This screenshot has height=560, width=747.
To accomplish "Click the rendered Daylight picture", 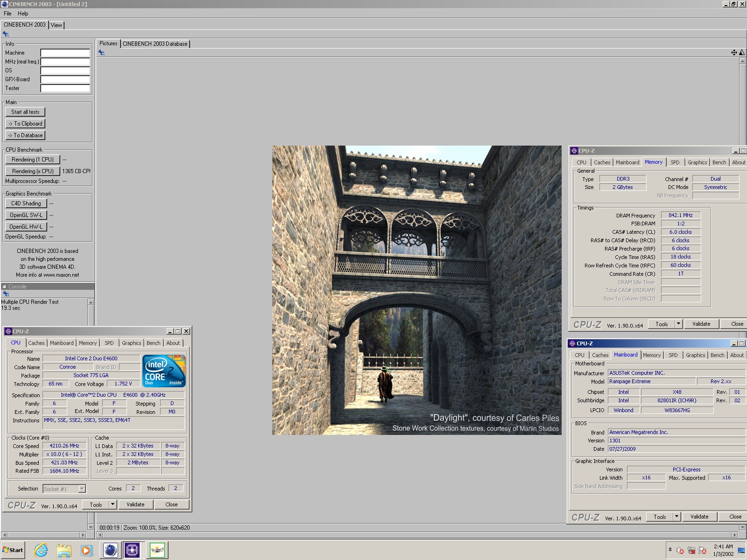I will tap(416, 290).
